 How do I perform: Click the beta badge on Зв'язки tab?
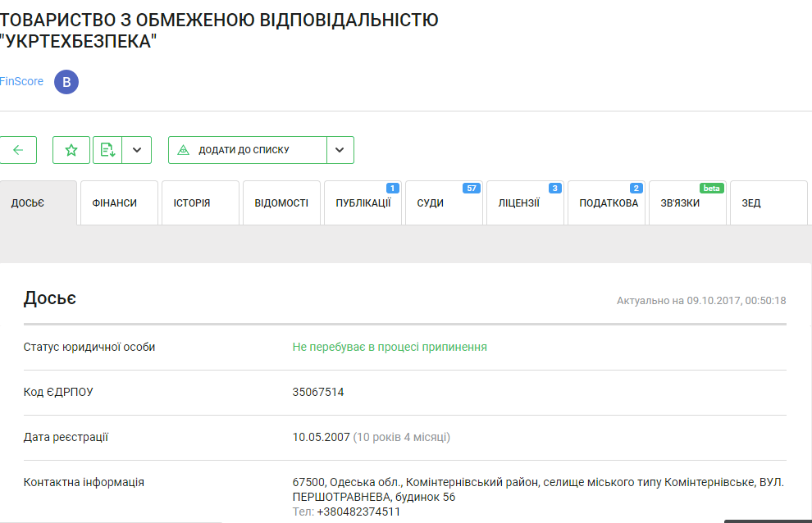coord(711,189)
